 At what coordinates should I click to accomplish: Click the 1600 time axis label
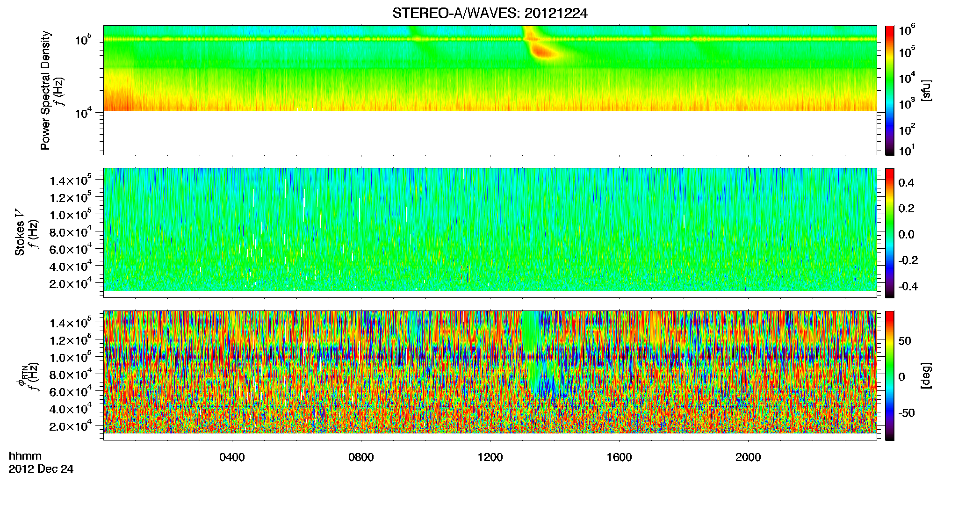(x=619, y=457)
